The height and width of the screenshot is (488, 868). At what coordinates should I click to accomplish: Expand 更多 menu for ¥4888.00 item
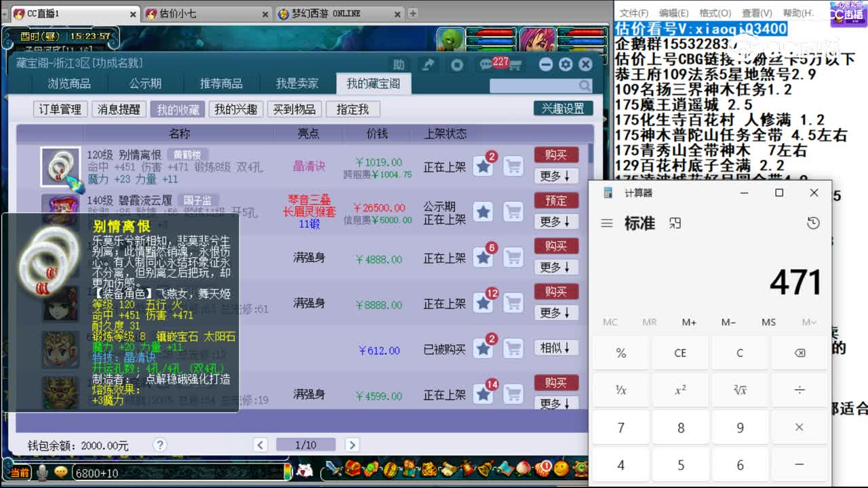[x=556, y=267]
